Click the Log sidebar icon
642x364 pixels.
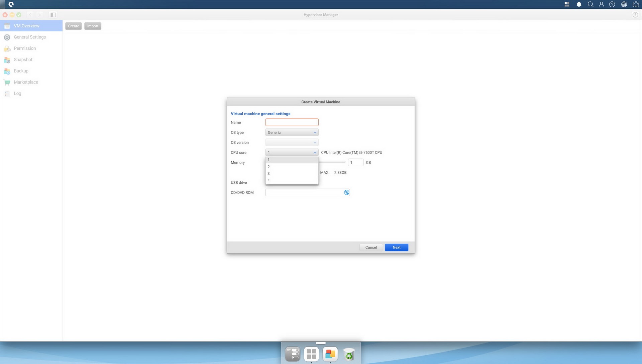7,94
